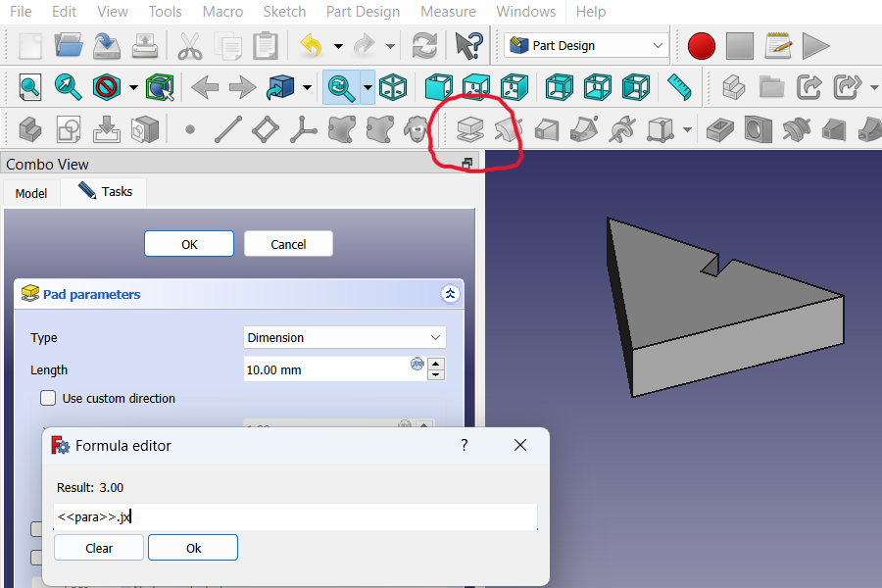Set the view to Isometric
This screenshot has height=588, width=882.
click(x=393, y=86)
